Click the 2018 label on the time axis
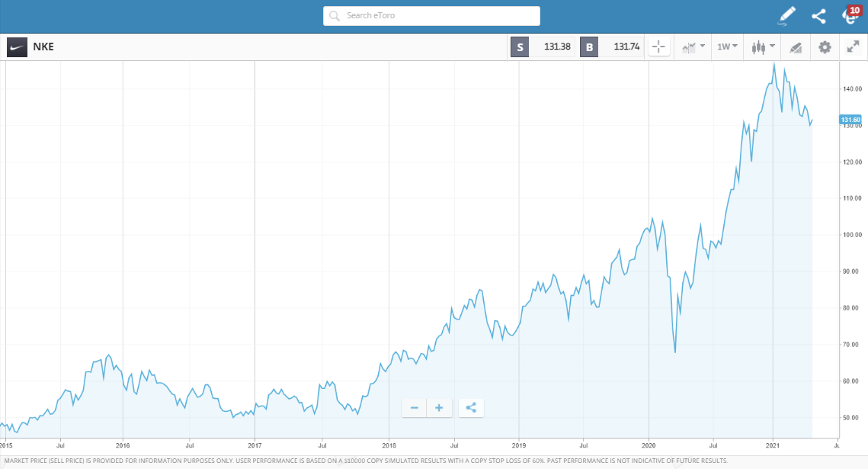Screen dimensions: 868x469 click(x=389, y=445)
